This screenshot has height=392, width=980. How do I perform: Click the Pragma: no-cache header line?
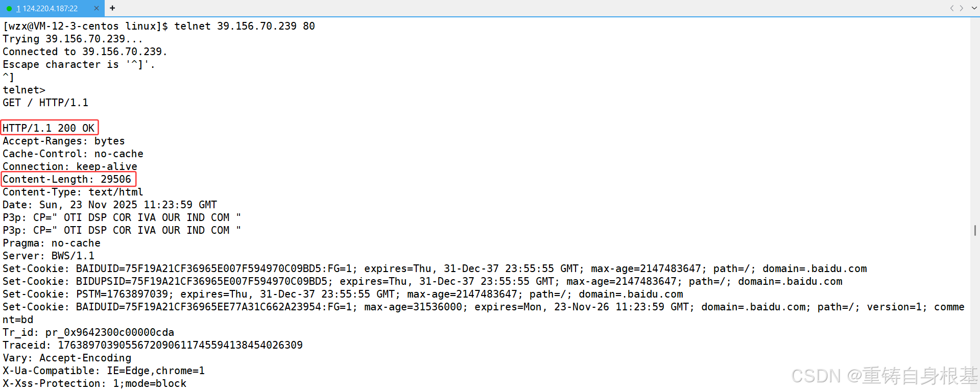click(x=52, y=243)
